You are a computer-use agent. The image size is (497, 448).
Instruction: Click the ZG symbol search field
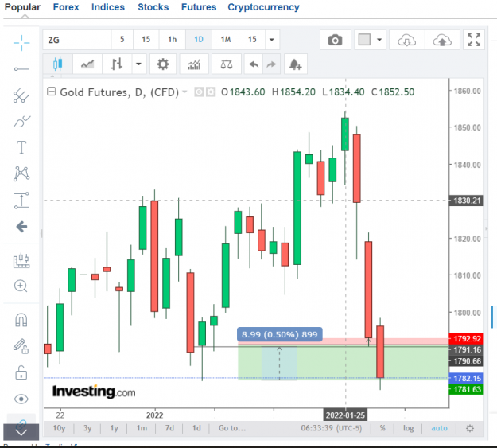77,40
